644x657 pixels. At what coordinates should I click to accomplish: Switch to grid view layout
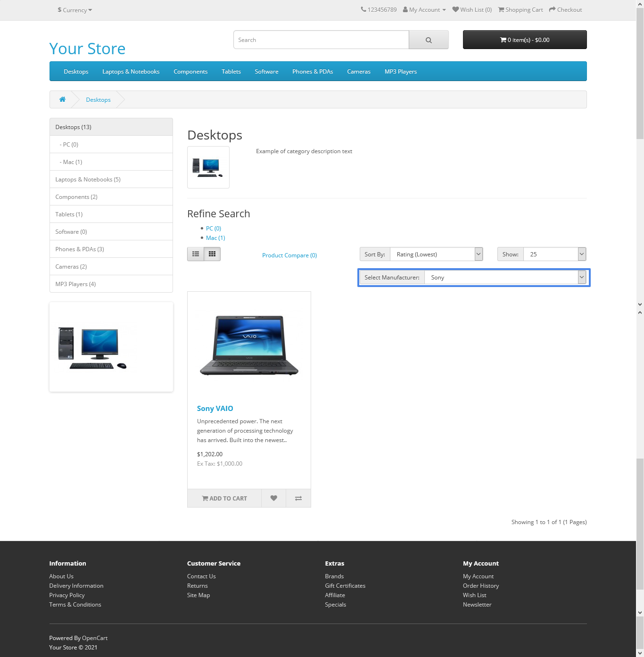tap(212, 254)
